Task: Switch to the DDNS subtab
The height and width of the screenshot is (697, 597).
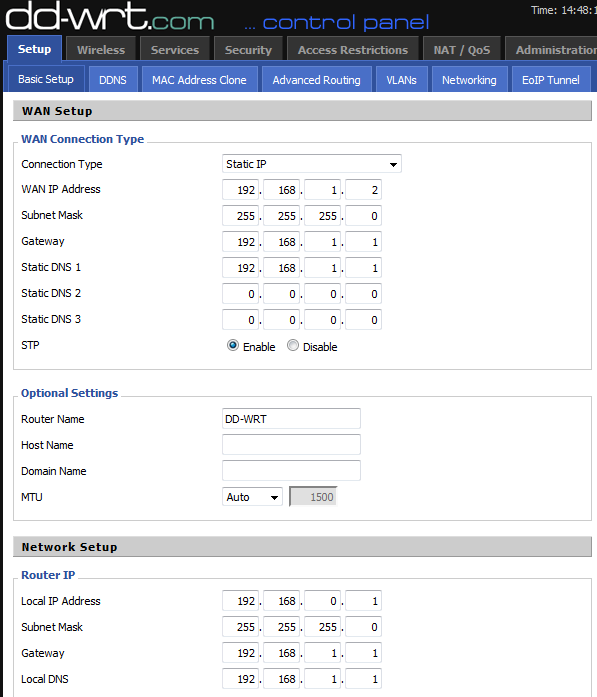Action: pyautogui.click(x=113, y=80)
